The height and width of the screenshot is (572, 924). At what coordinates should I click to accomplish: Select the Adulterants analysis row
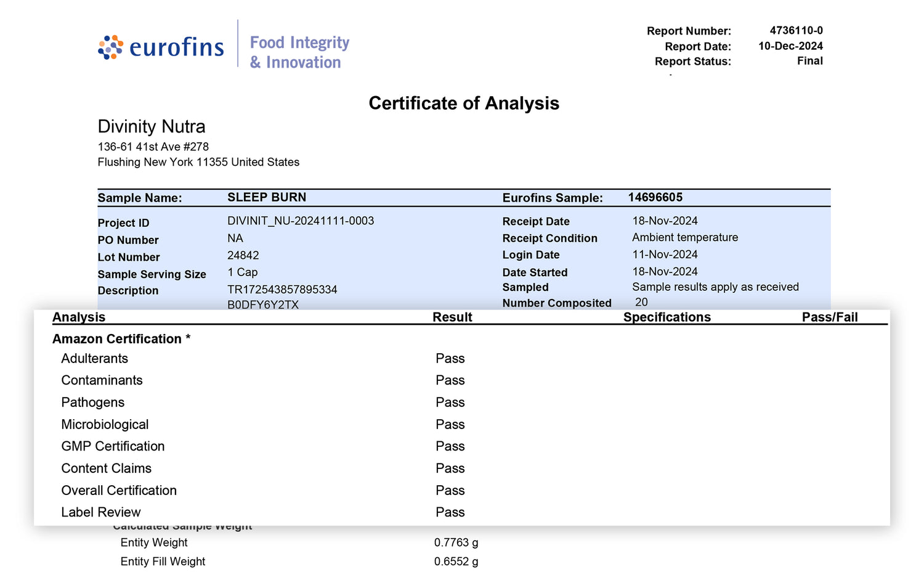point(95,359)
